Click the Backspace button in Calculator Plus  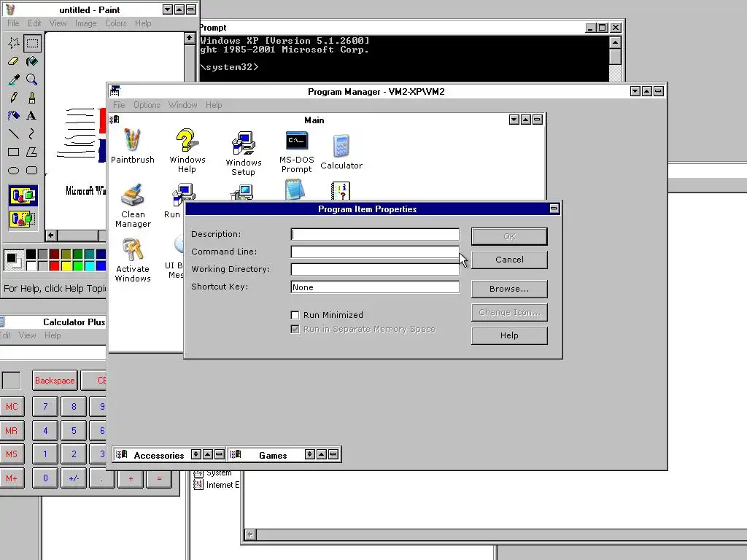click(x=55, y=381)
